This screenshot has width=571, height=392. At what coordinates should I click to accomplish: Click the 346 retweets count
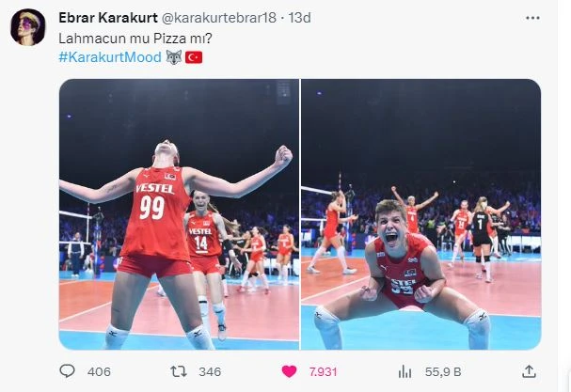[x=210, y=371]
